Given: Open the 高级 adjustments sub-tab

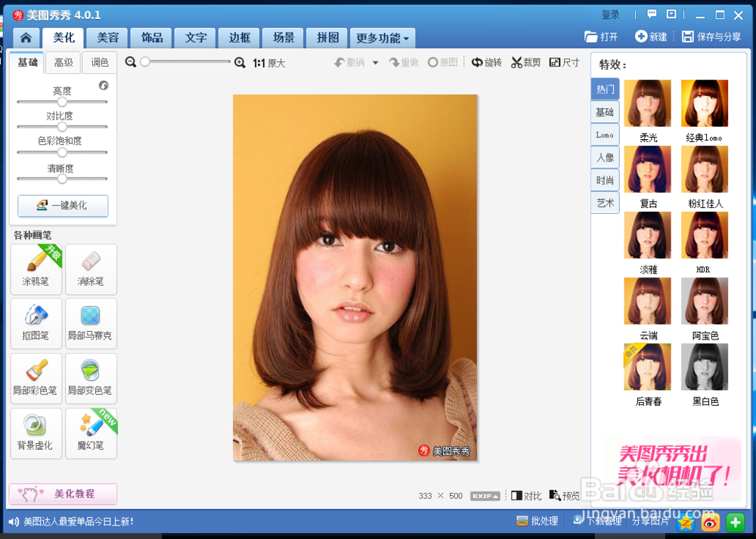Looking at the screenshot, I should 64,63.
